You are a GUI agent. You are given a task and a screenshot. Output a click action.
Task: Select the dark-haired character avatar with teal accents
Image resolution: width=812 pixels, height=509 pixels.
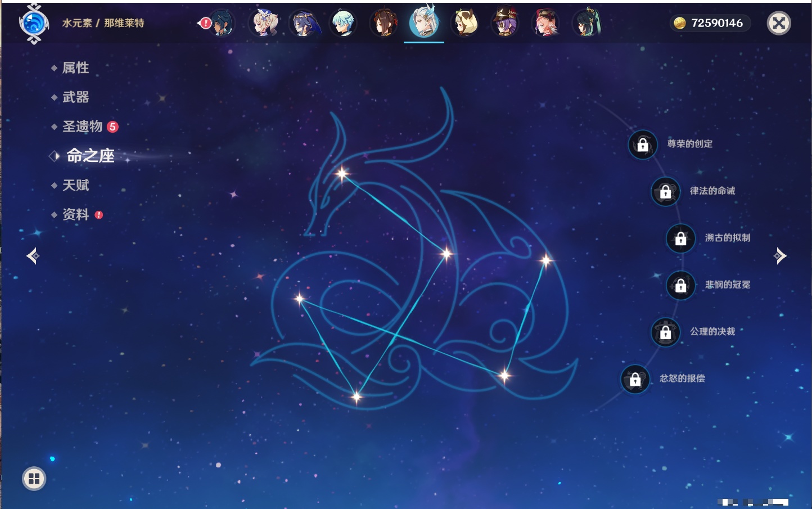pyautogui.click(x=586, y=23)
